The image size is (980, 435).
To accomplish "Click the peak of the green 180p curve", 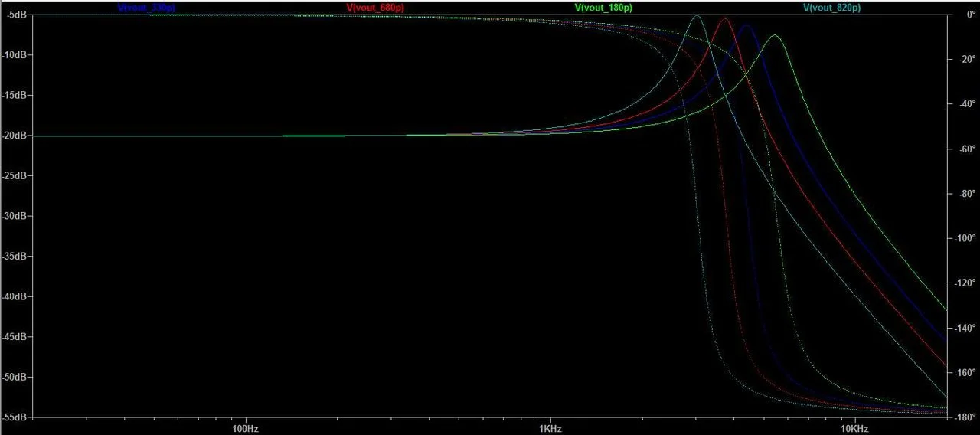I will (x=774, y=35).
